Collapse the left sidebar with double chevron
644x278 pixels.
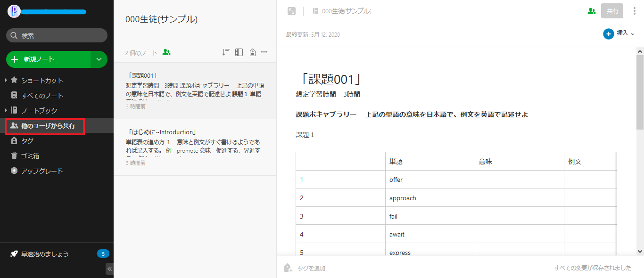[109, 269]
